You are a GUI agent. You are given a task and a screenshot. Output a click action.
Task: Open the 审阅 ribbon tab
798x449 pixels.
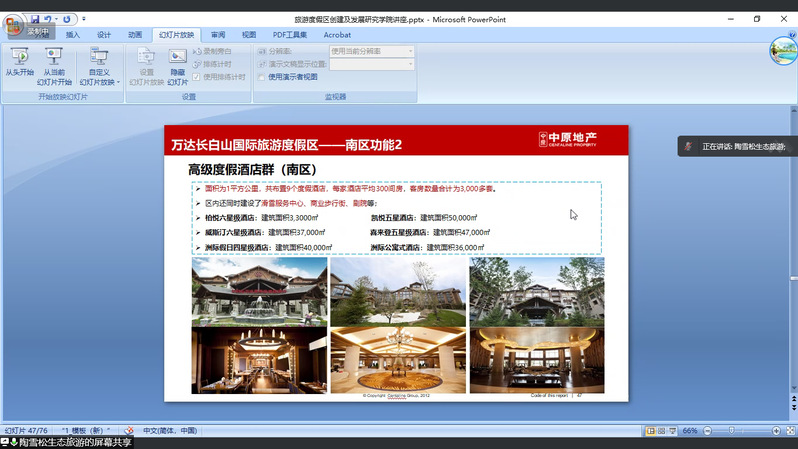click(x=218, y=34)
